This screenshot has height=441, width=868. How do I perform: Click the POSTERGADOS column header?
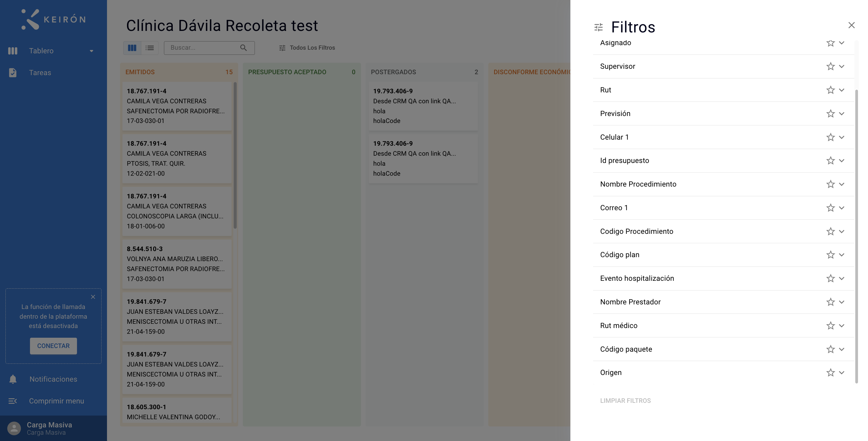[424, 72]
